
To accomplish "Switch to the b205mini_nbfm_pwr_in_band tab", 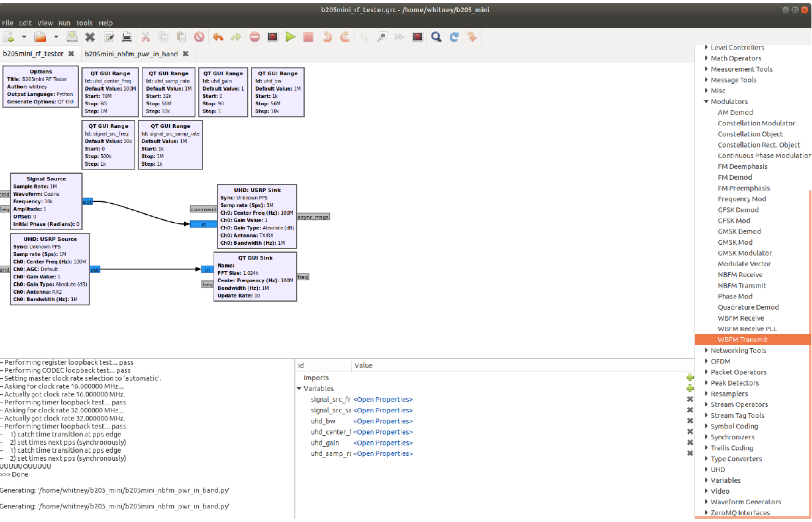I will click(131, 54).
